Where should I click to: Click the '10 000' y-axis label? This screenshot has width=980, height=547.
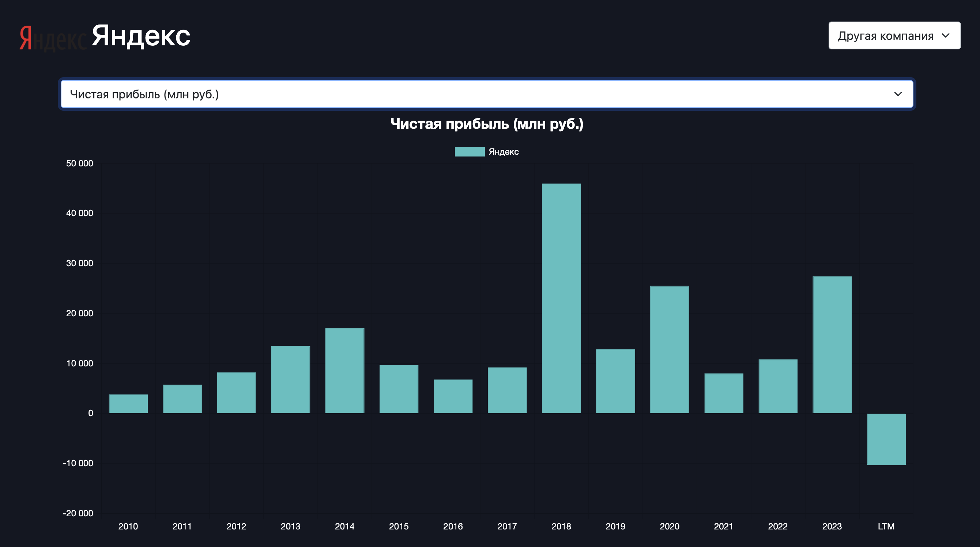point(79,364)
